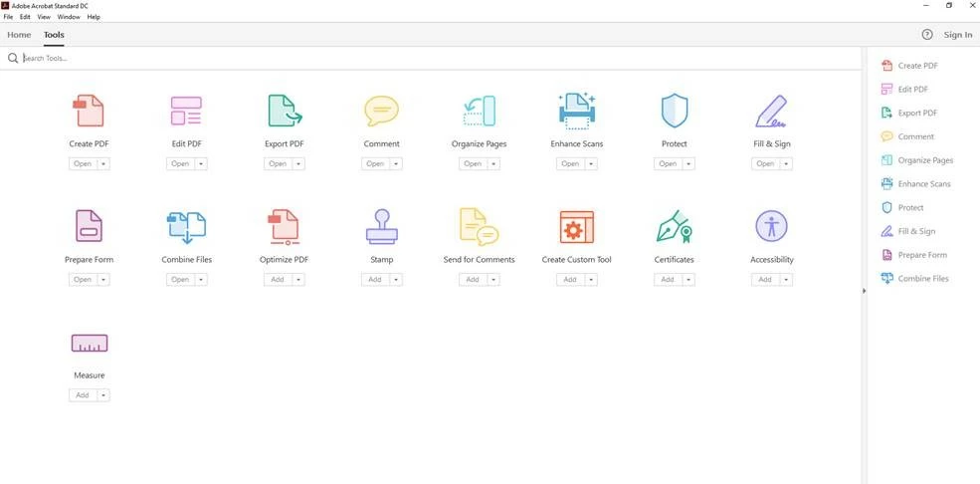Open the Help menu
This screenshot has width=980, height=484.
point(94,17)
